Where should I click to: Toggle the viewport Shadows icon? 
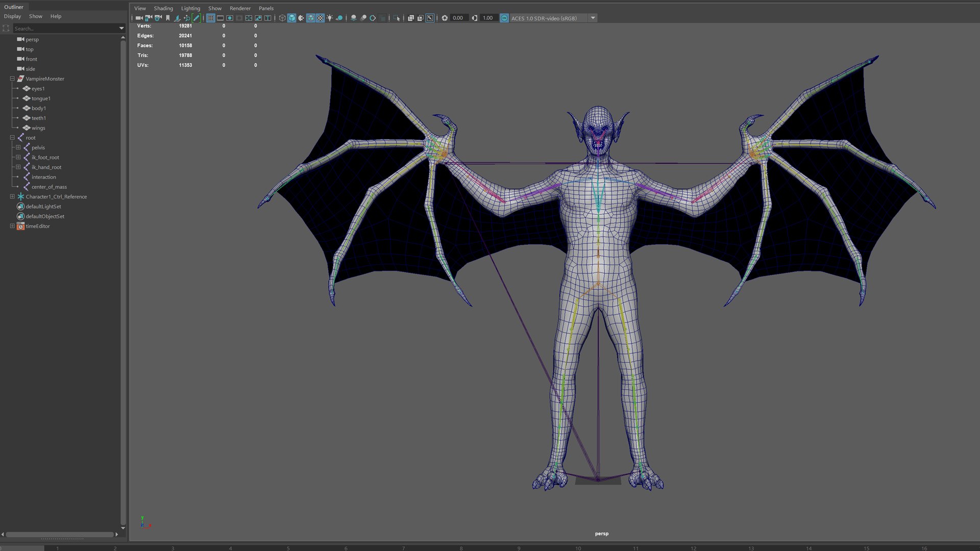point(339,18)
